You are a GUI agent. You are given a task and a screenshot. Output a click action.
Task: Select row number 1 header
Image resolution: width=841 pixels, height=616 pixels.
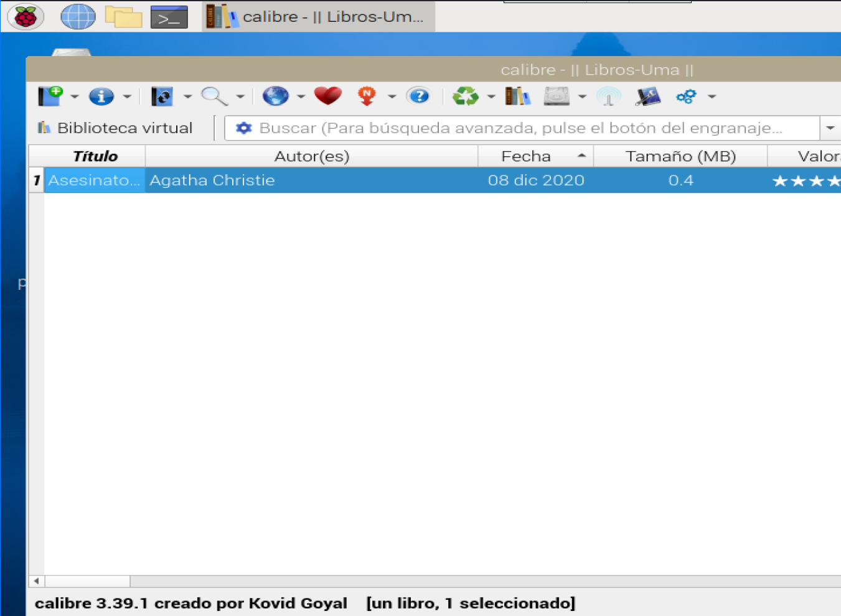(x=37, y=180)
